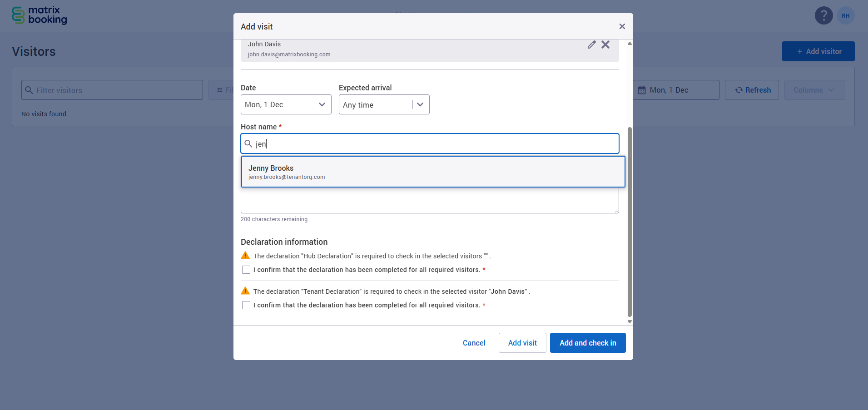Click Cancel to dismiss the form
The image size is (868, 410).
tap(474, 343)
